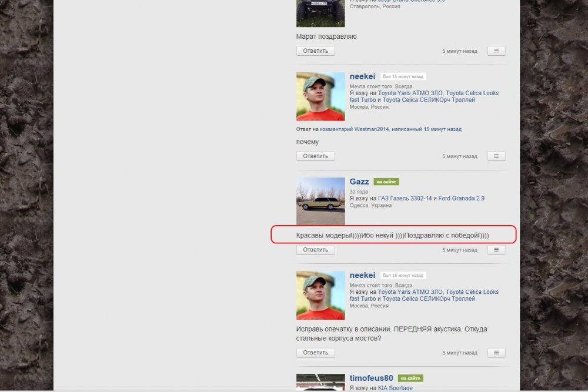Click neekei avatar beside 'Исправь опечатку' comment
The width and height of the screenshot is (588, 392).
click(320, 295)
